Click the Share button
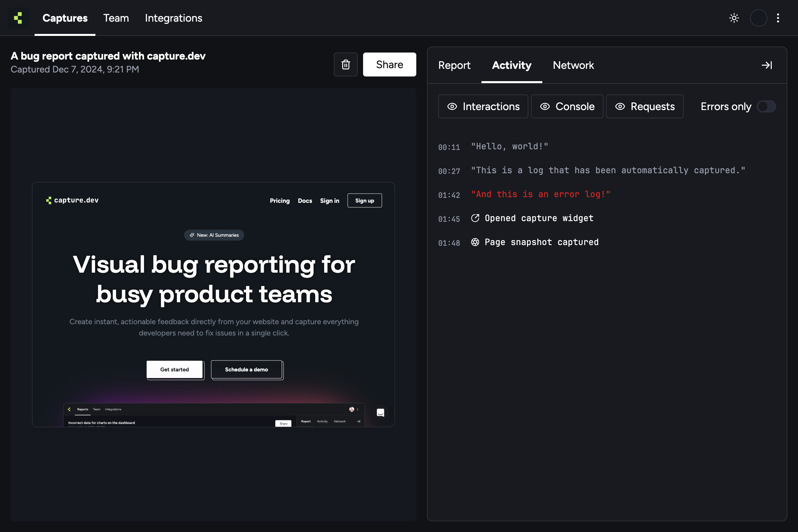This screenshot has height=532, width=798. point(389,65)
